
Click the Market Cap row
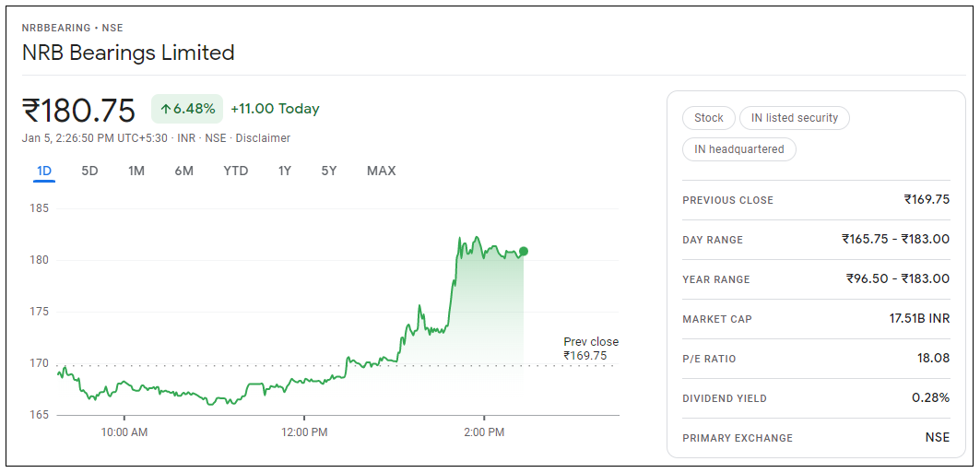pyautogui.click(x=816, y=319)
